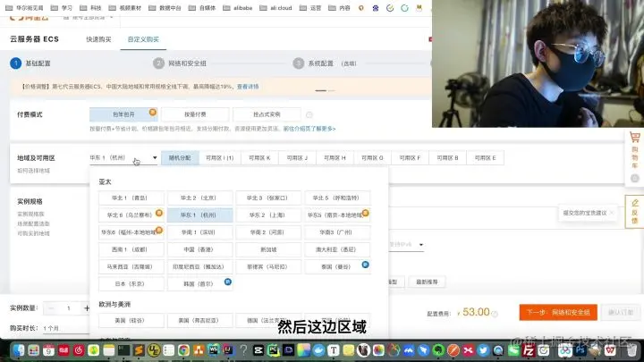Choose 随机分配 zone option
644x362 pixels.
tap(180, 157)
